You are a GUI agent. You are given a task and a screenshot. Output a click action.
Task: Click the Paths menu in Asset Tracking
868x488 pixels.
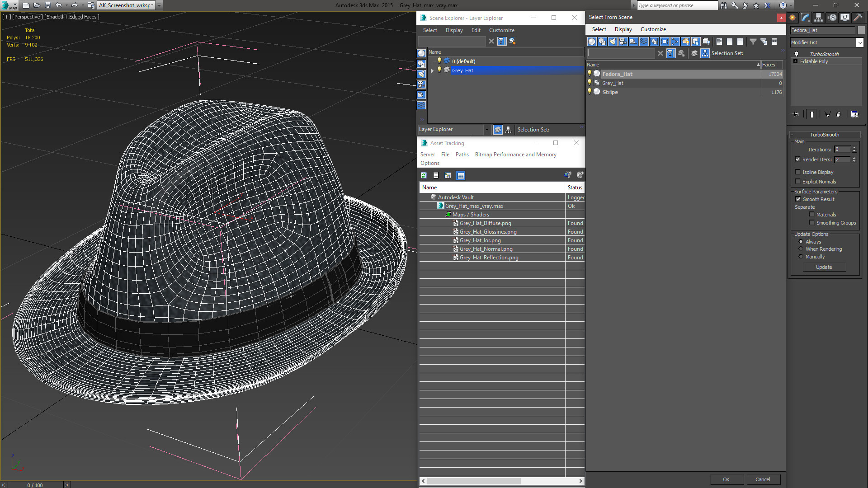[x=462, y=155]
